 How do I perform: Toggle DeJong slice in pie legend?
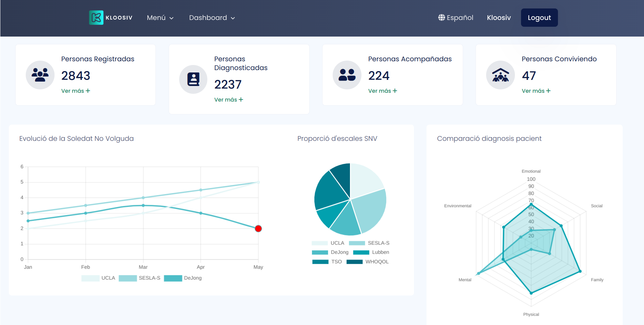point(330,252)
